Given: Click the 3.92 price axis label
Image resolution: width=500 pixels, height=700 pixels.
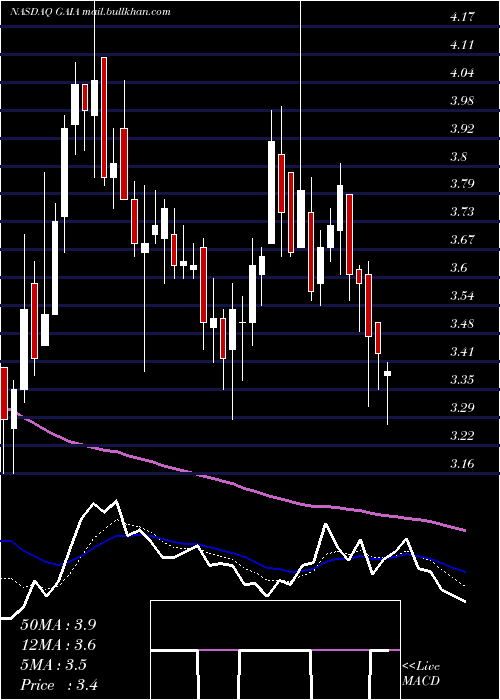Looking at the screenshot, I should pos(463,129).
